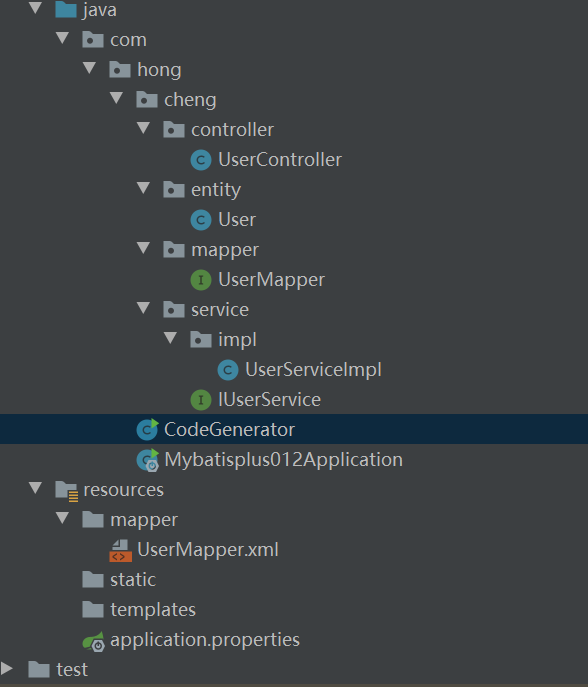Select the mapper folder label under resources
The height and width of the screenshot is (687, 588).
pyautogui.click(x=144, y=520)
